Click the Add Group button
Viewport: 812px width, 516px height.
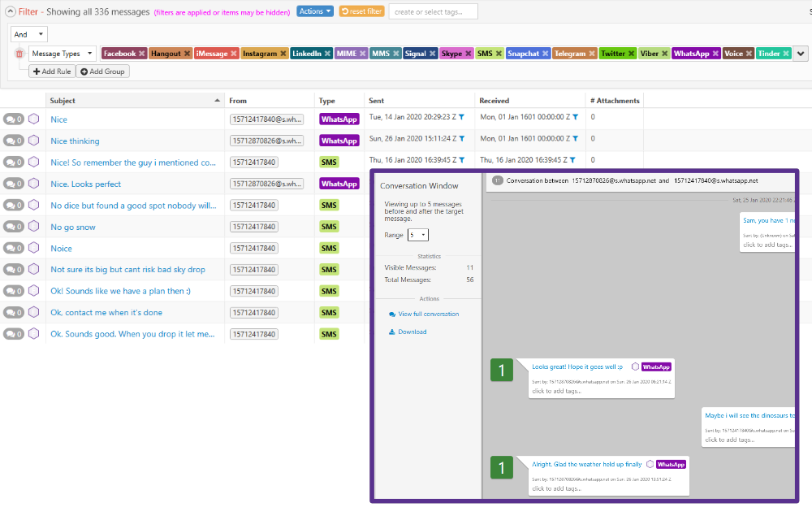(102, 72)
